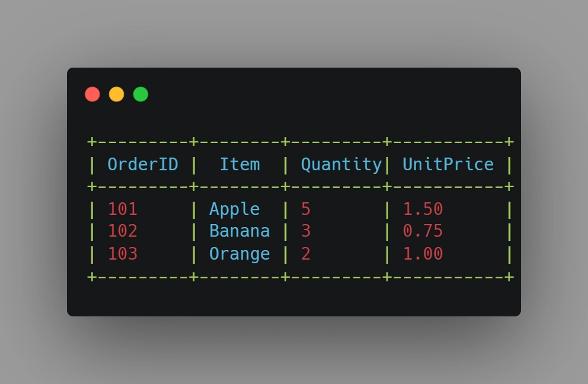Click the Banana item entry
588x384 pixels.
(x=240, y=231)
